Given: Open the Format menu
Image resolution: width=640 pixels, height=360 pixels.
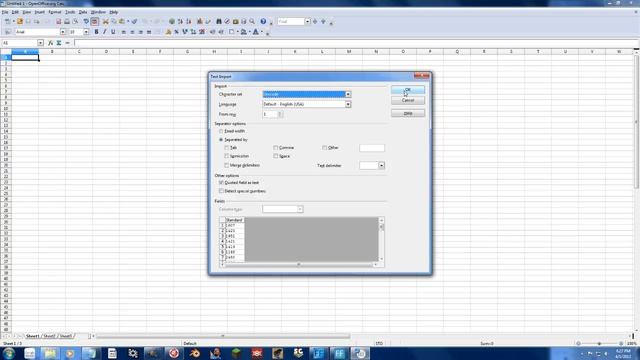Looking at the screenshot, I should coord(55,12).
